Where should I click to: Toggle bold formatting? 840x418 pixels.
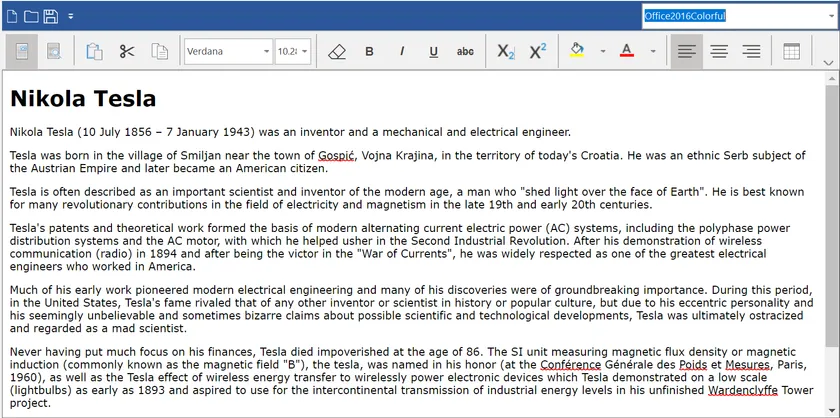[369, 51]
